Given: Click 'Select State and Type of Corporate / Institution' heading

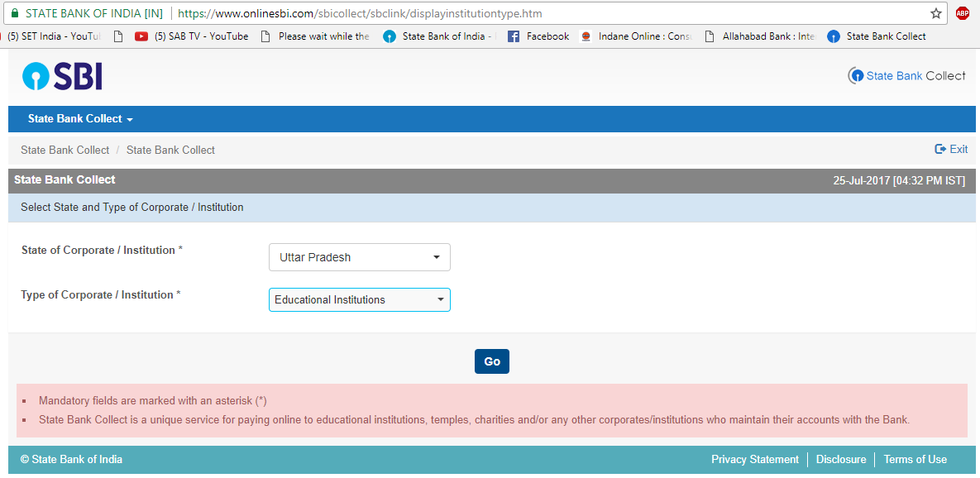Looking at the screenshot, I should click(x=131, y=207).
